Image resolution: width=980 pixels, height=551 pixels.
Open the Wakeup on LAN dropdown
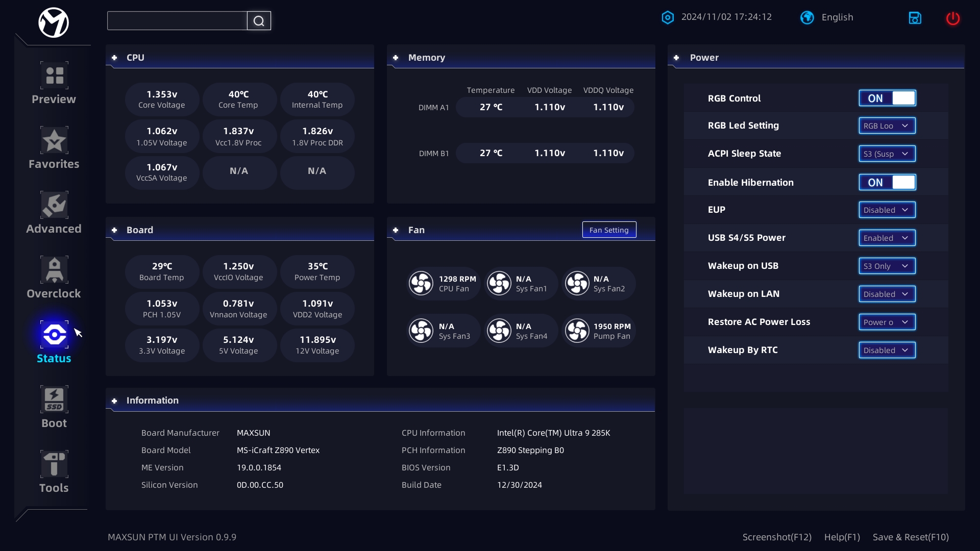point(887,294)
